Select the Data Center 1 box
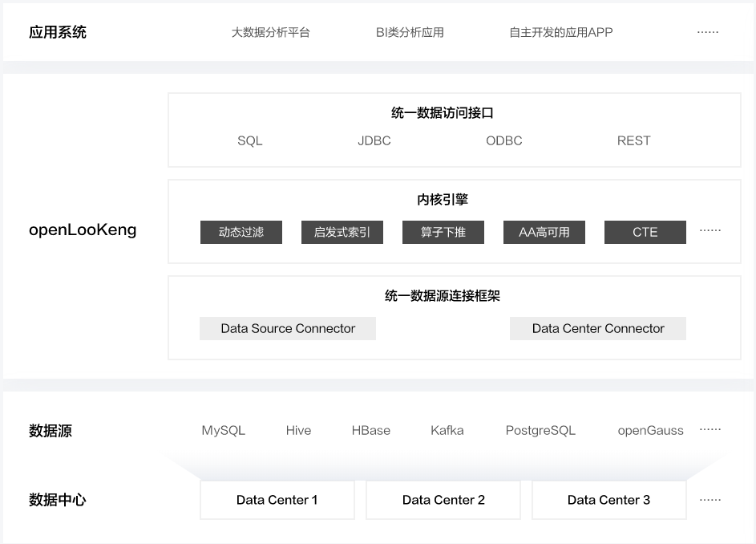756x544 pixels. (277, 500)
